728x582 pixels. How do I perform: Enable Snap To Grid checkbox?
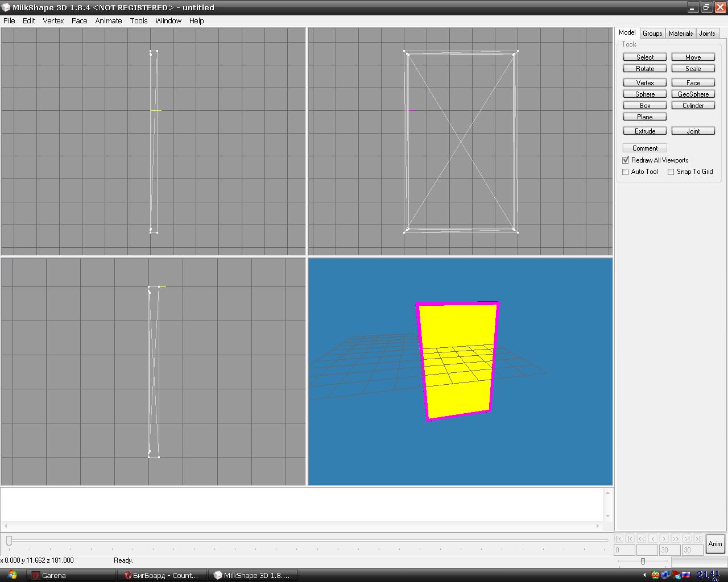(671, 172)
